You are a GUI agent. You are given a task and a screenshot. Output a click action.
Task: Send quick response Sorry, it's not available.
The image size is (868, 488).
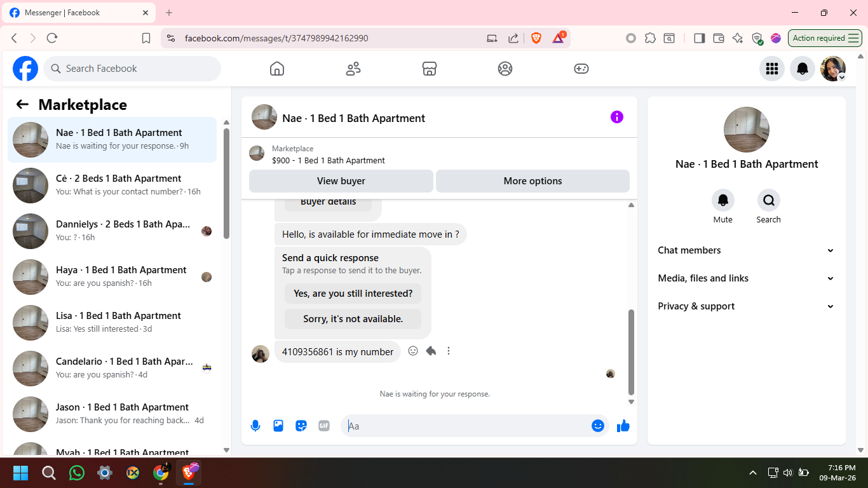(353, 319)
